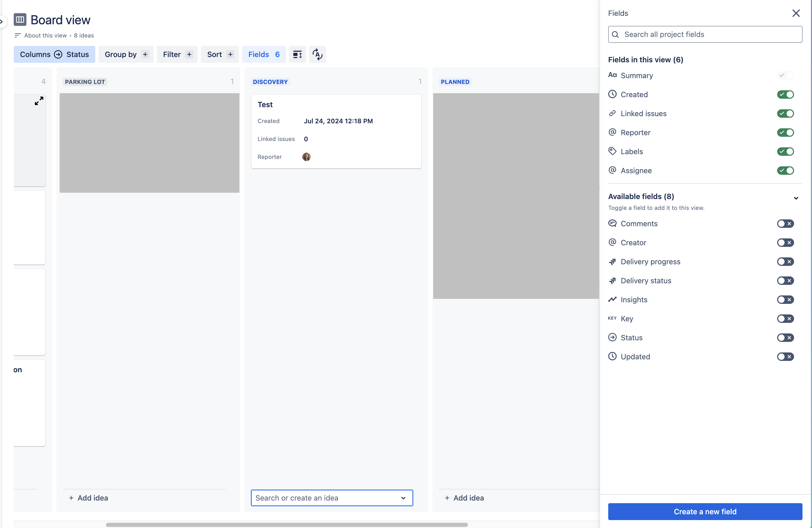Collapse the Available fields section

pyautogui.click(x=796, y=198)
